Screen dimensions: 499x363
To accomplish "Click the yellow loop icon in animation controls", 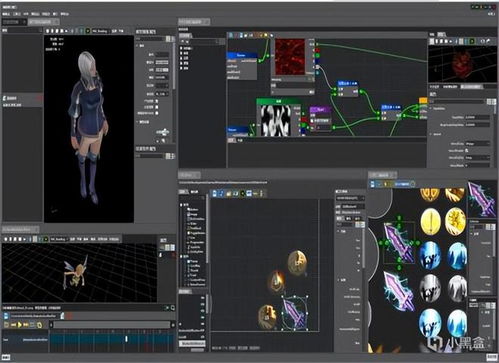I will (x=39, y=324).
